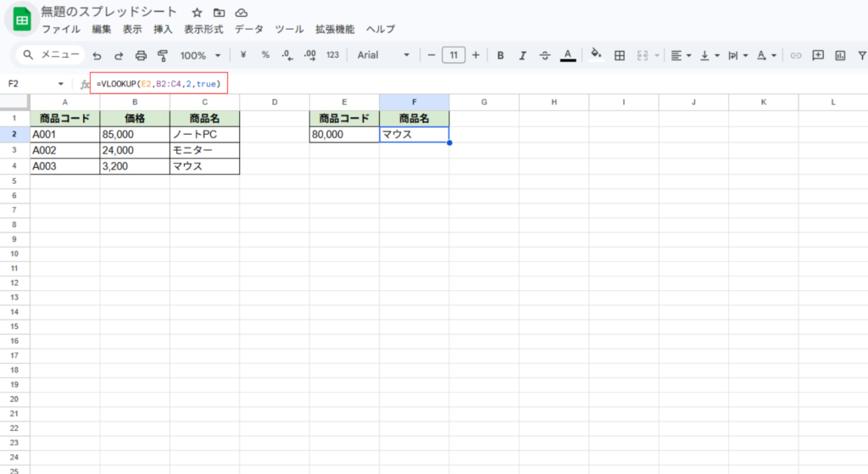Click the insert comment icon
Viewport: 868px width, 474px height.
(818, 55)
